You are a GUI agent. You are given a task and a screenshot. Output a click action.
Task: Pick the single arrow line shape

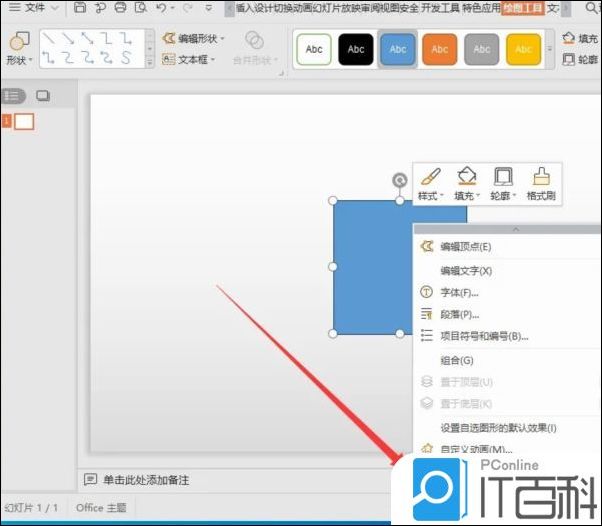click(x=68, y=38)
